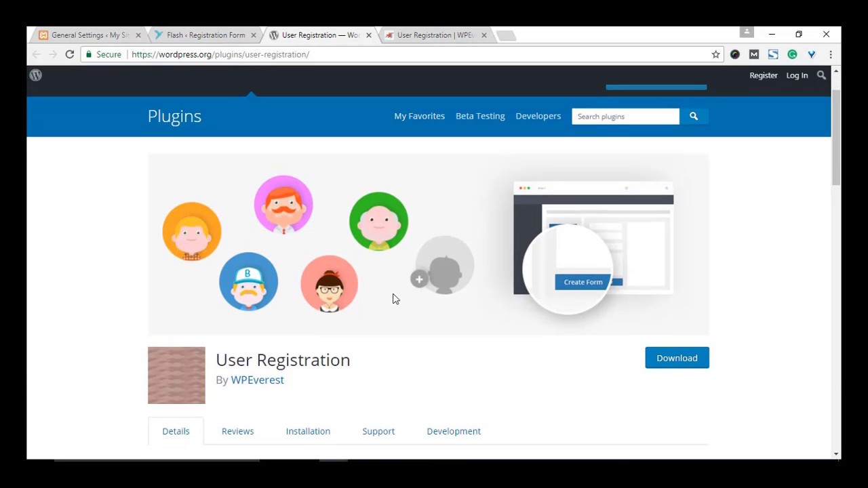Select the Details tab
The width and height of the screenshot is (868, 488).
tap(176, 431)
